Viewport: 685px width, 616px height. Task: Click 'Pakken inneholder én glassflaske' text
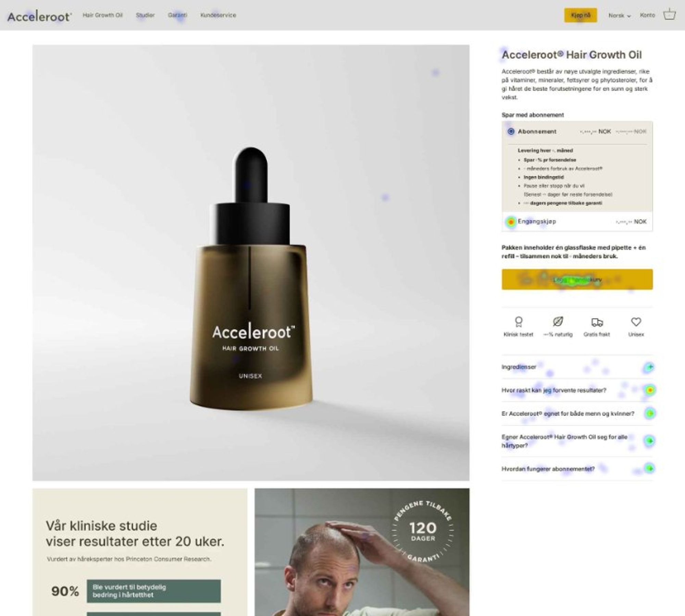(x=574, y=252)
